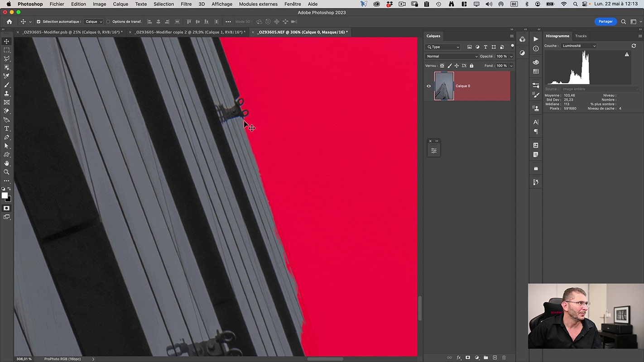Select the Type tool
Viewport: 644px width, 362px height.
[6, 129]
